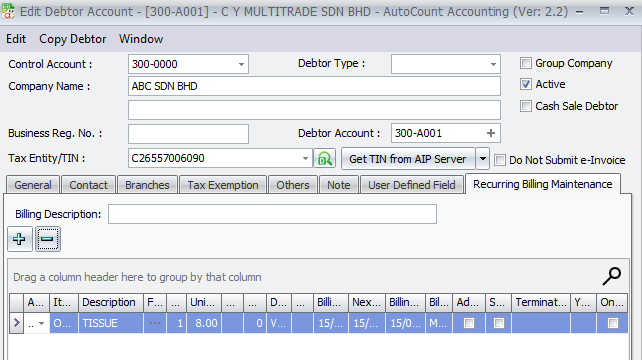Expand the Debtor Type dropdown
The width and height of the screenshot is (642, 360).
[493, 64]
